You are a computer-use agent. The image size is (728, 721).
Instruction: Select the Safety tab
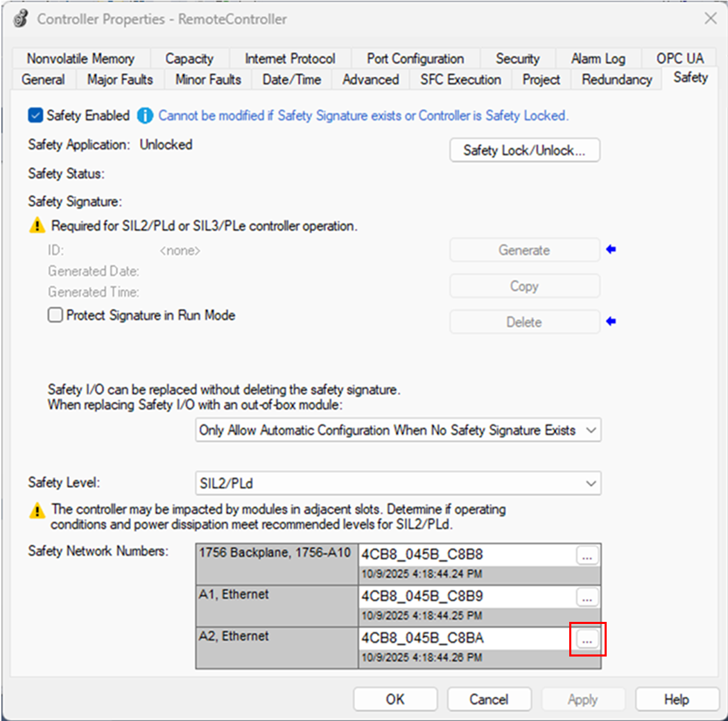pos(691,78)
